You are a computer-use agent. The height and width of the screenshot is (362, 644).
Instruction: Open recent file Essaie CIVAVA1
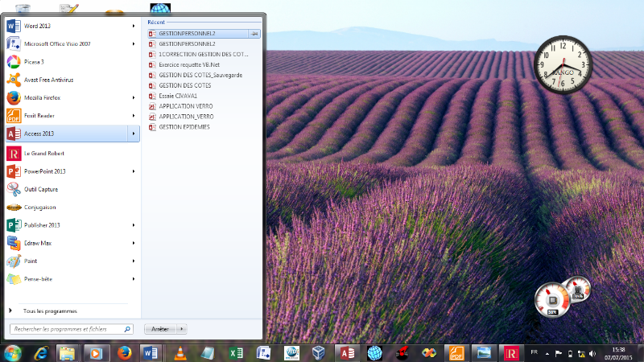[178, 96]
